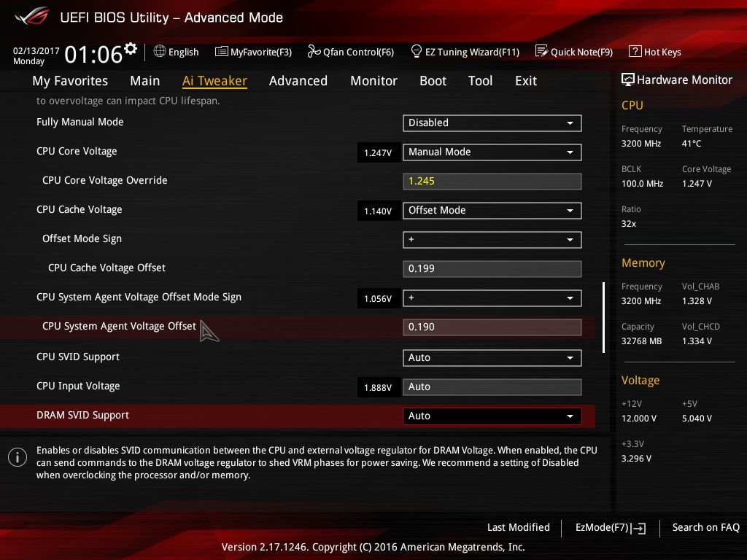Expand the Offset Mode Sign dropdown
Image resolution: width=747 pixels, height=560 pixels.
(x=492, y=239)
